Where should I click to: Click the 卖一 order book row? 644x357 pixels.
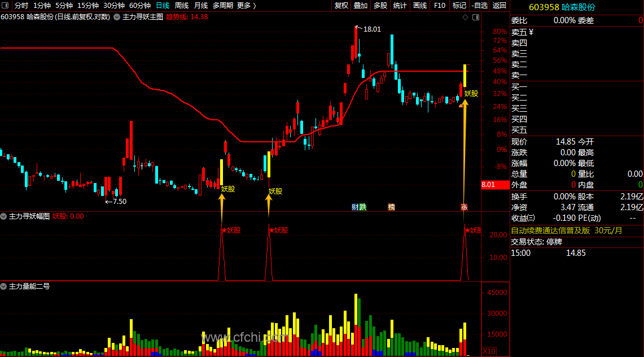pyautogui.click(x=577, y=76)
